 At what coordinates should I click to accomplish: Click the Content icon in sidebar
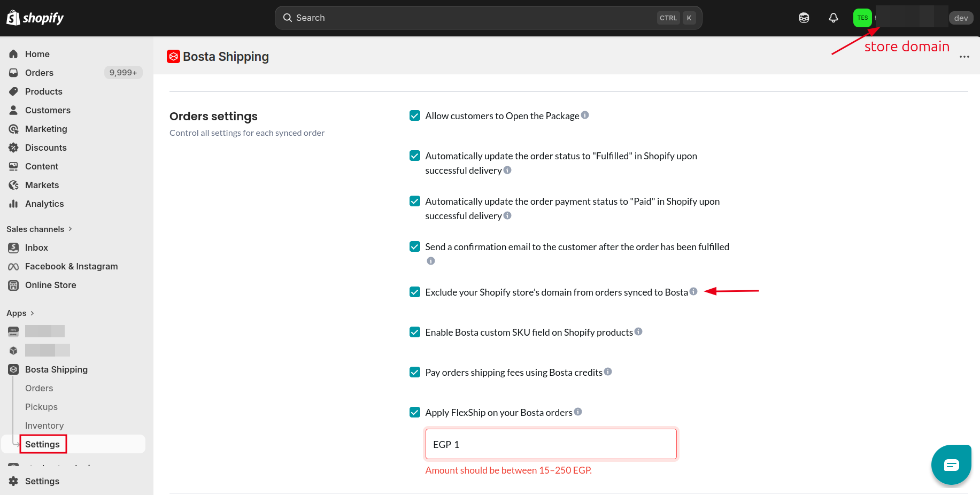13,166
